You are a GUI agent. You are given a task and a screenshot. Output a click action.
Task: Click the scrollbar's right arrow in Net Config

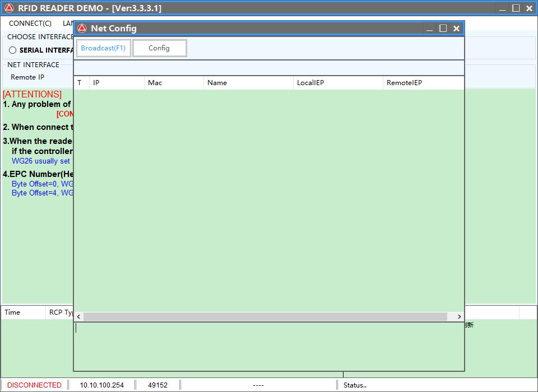pos(460,317)
